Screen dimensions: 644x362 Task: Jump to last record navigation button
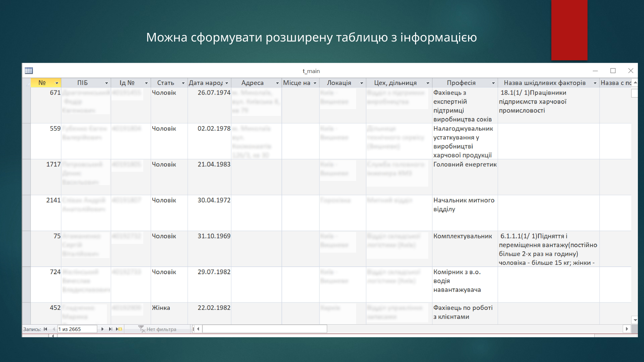pyautogui.click(x=110, y=329)
